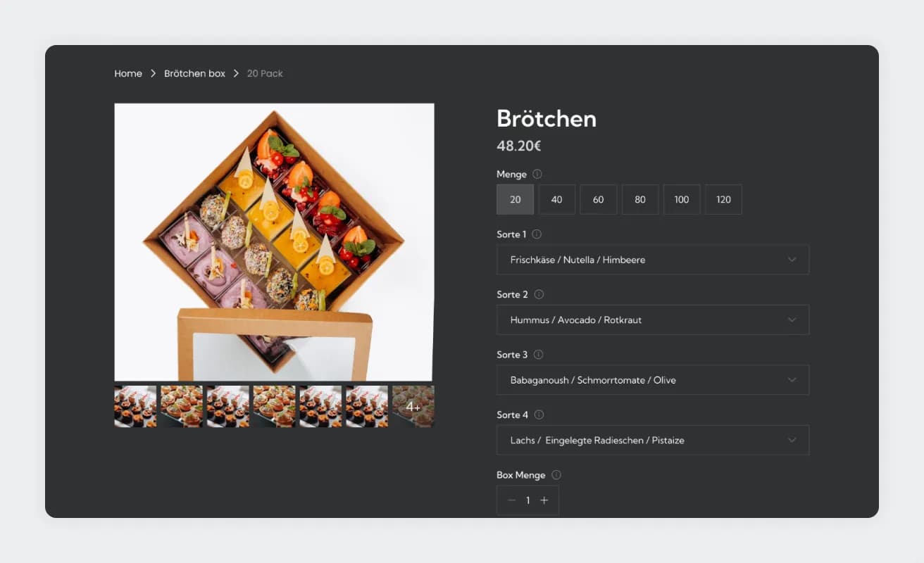Increase box quantity with plus icon

pos(544,500)
